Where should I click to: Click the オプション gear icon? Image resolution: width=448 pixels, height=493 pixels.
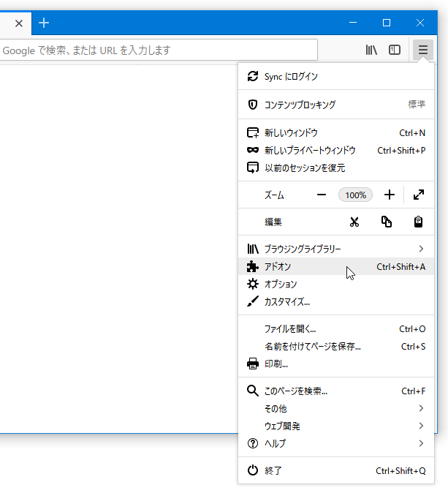coord(253,284)
